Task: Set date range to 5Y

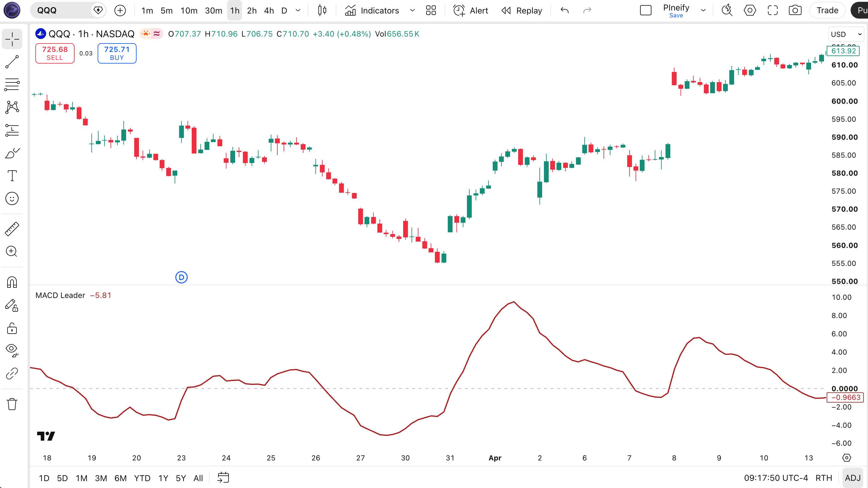Action: point(181,478)
